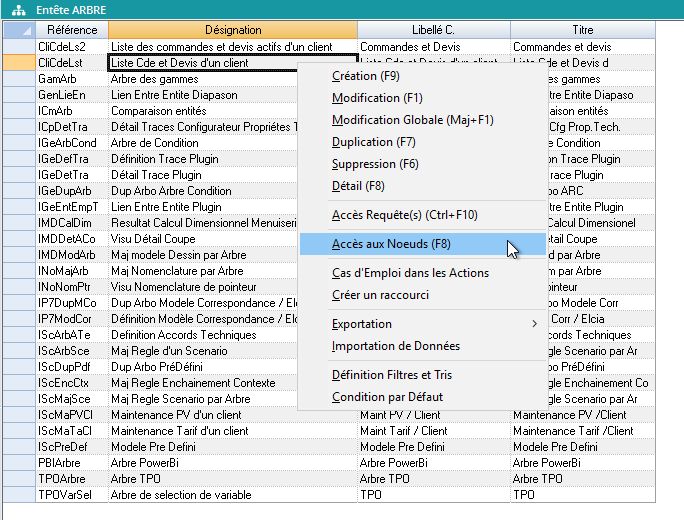Screen dimensions: 684x520
Task: Sort by the Désignation column header
Action: coord(232,30)
